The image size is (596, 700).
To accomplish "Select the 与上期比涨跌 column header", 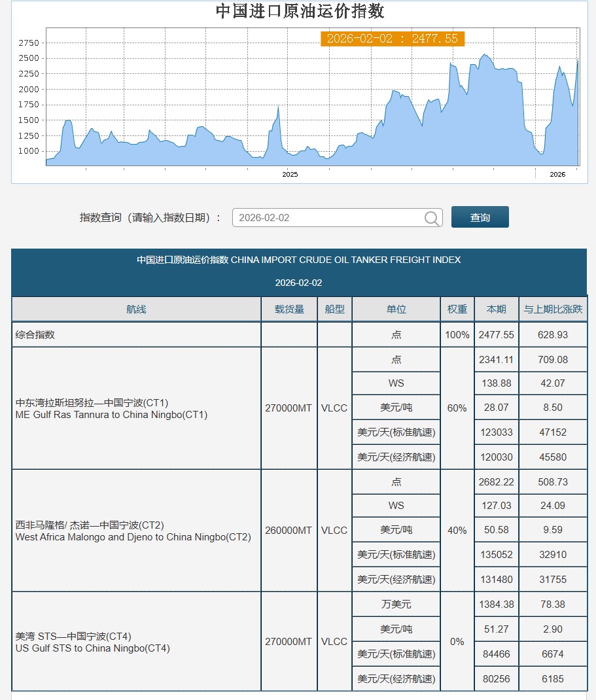I will click(553, 309).
